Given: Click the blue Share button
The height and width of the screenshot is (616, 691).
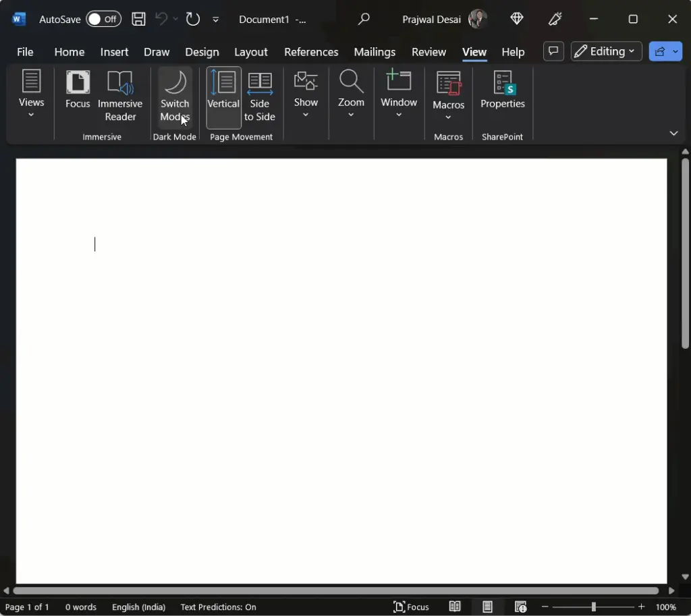Looking at the screenshot, I should click(665, 51).
